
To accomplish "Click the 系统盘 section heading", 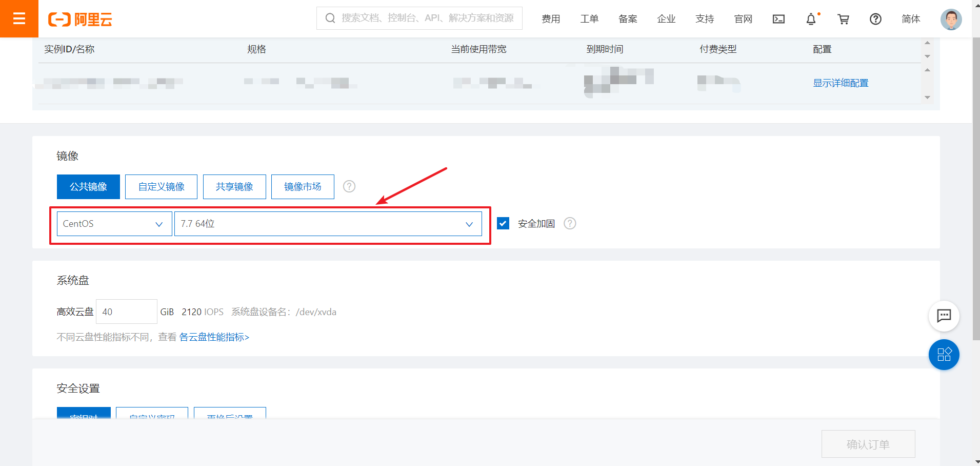I will 73,280.
